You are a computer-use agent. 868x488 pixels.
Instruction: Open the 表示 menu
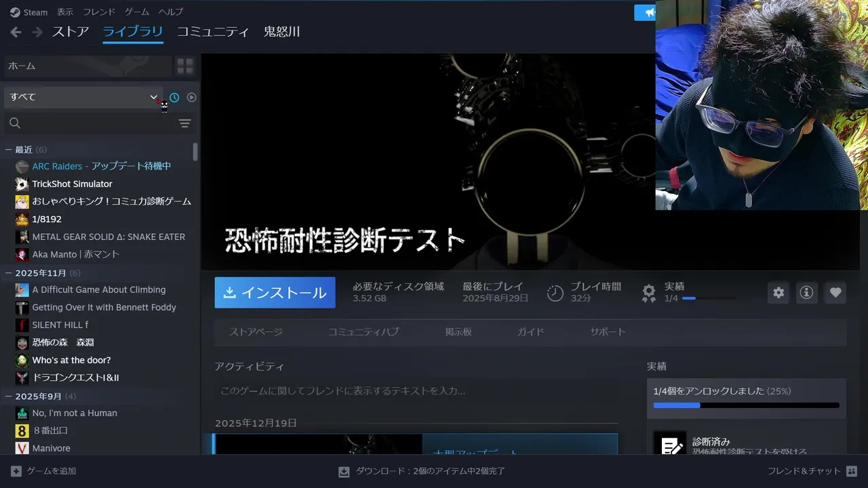click(x=65, y=12)
